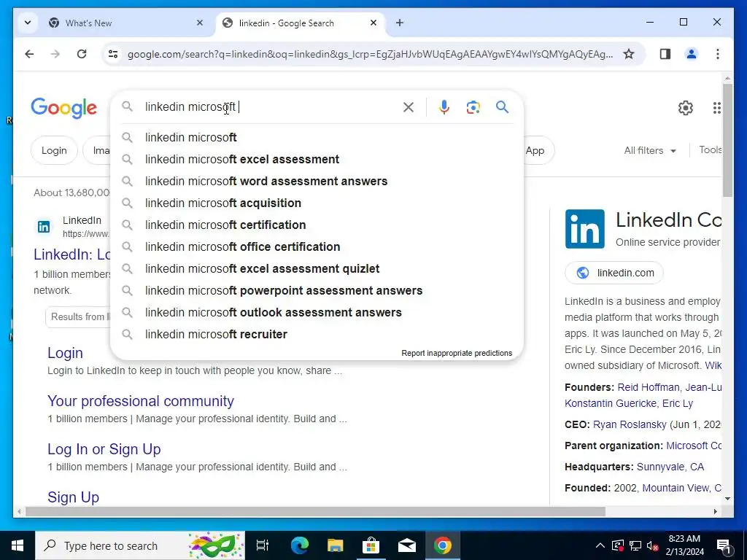The width and height of the screenshot is (747, 560).
Task: Open "Log In or Sign Up" link
Action: (104, 449)
